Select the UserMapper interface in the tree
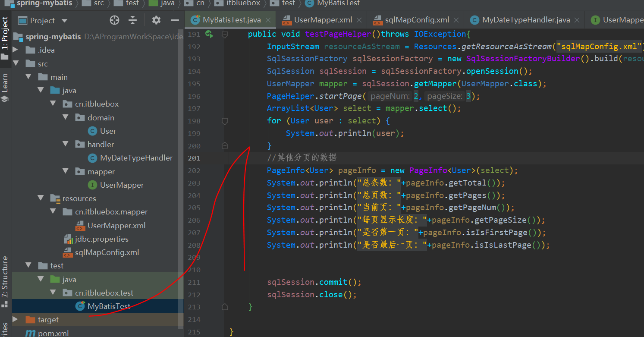This screenshot has height=337, width=644. (122, 185)
